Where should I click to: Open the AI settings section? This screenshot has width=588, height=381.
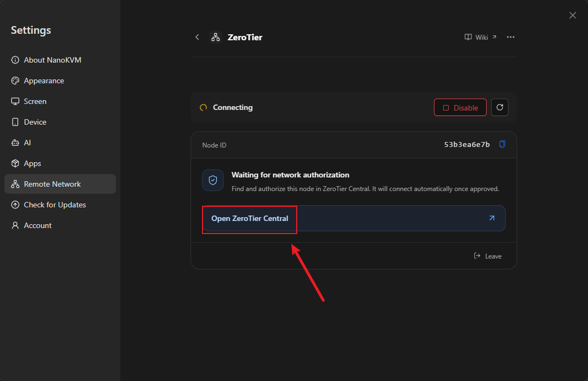tap(60, 143)
